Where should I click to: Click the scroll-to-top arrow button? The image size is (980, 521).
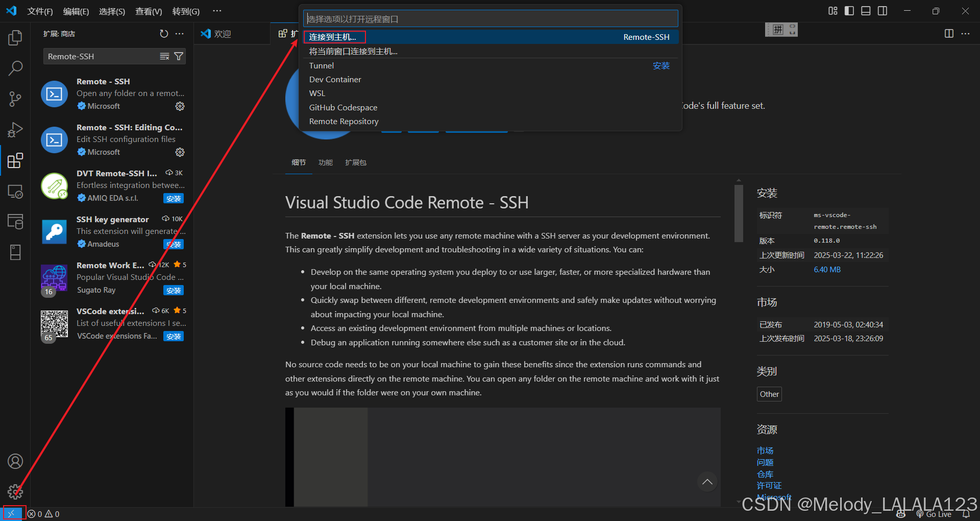pyautogui.click(x=707, y=482)
